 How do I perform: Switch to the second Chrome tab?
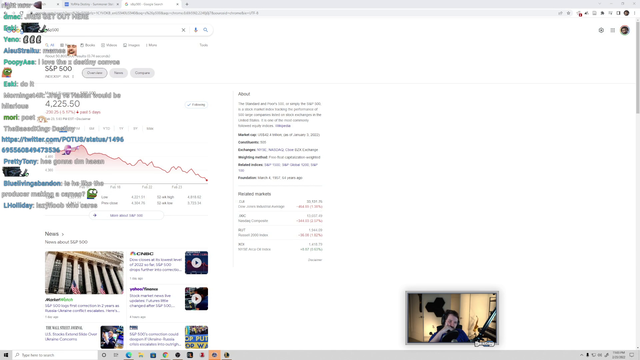[x=91, y=4]
